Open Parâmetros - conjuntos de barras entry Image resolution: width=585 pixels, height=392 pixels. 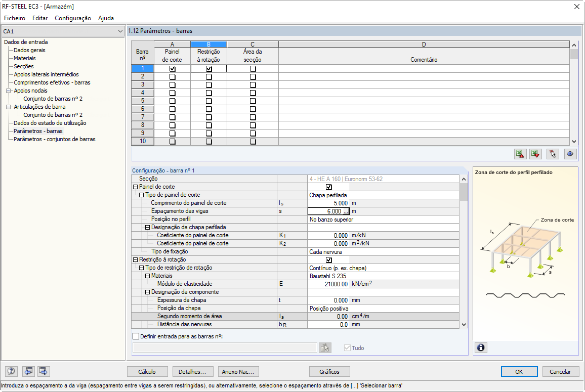tap(55, 139)
